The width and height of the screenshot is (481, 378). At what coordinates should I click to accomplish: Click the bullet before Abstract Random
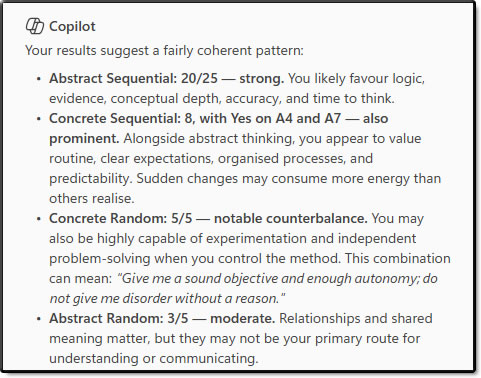coord(39,319)
